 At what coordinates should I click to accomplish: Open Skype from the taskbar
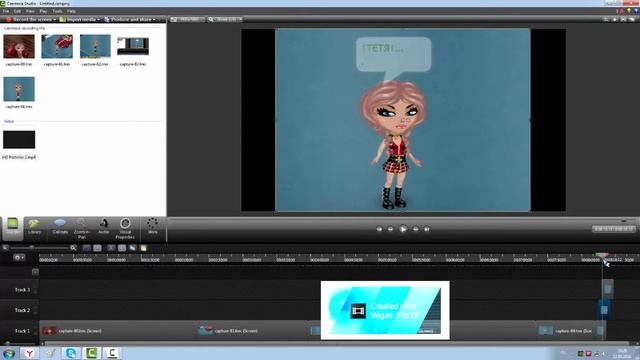click(x=71, y=353)
